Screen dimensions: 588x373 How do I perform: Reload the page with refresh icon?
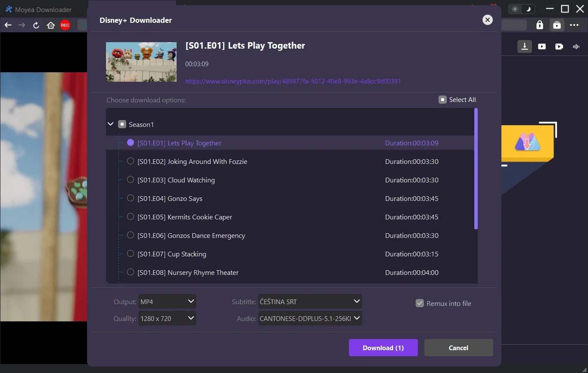pos(36,25)
